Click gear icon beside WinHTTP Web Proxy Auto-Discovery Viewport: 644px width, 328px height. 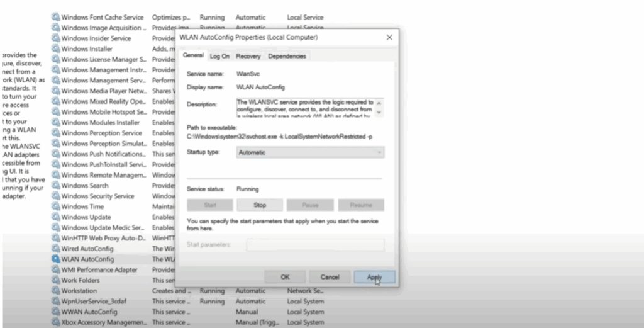click(x=56, y=237)
